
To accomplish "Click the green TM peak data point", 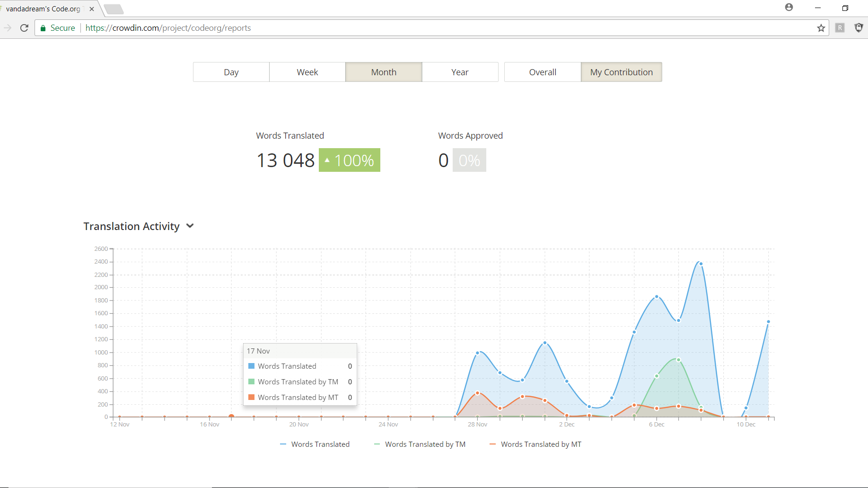I will pyautogui.click(x=678, y=360).
